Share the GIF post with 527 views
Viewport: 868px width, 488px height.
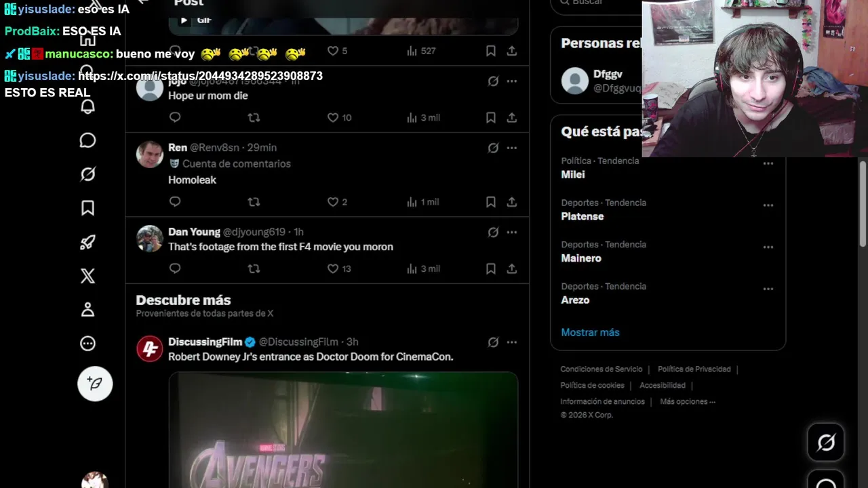coord(512,51)
